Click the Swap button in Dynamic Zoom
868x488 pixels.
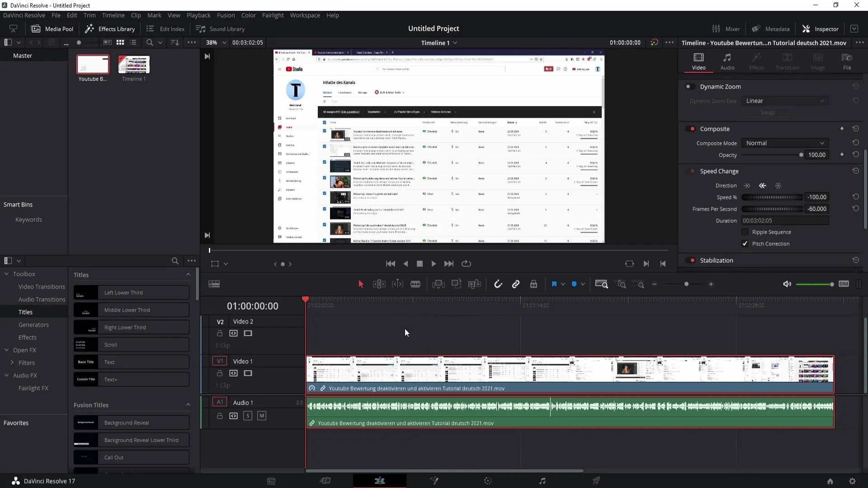(x=768, y=113)
